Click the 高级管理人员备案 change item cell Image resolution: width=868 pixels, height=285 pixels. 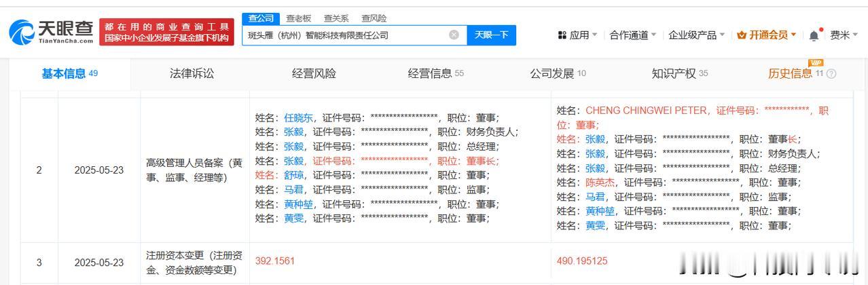pyautogui.click(x=194, y=170)
